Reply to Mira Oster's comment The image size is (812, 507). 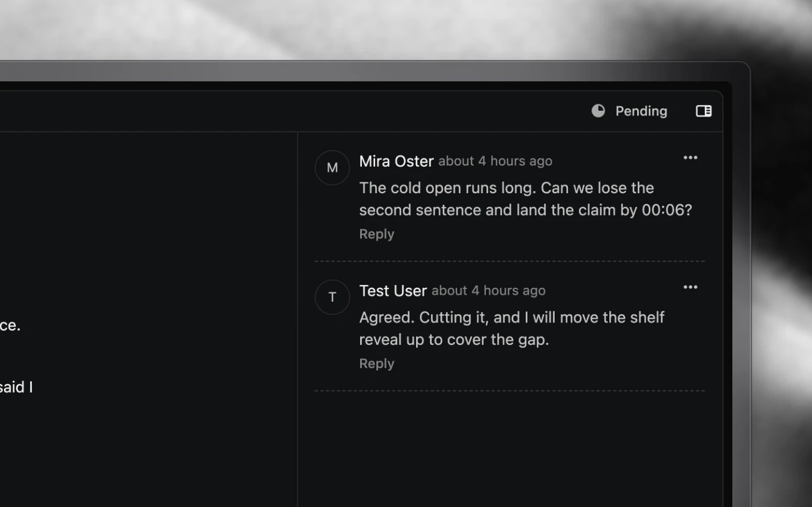click(377, 234)
